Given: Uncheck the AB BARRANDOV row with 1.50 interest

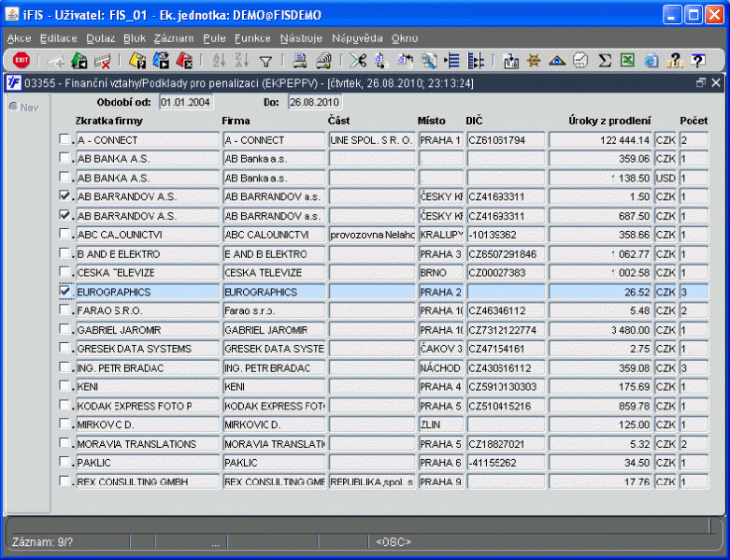Looking at the screenshot, I should [x=64, y=196].
